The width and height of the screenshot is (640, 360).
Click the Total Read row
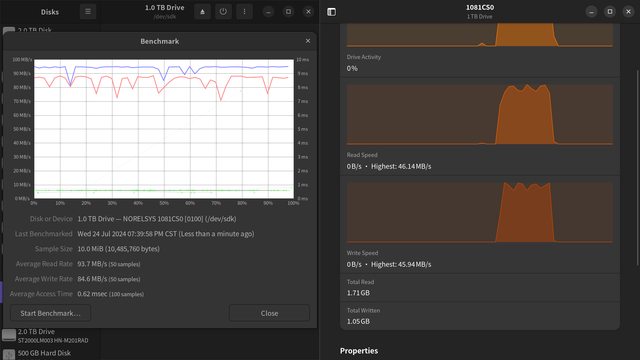click(x=480, y=287)
